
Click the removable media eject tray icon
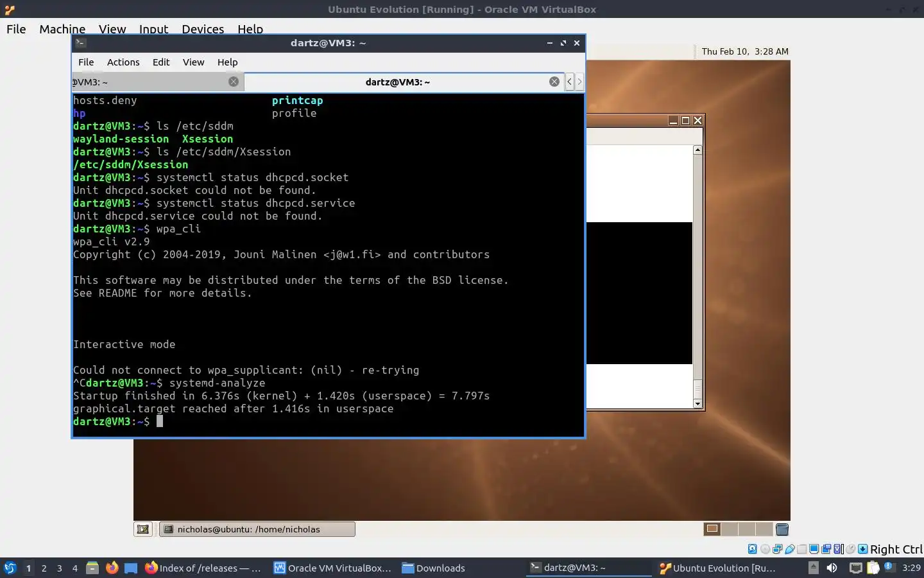pos(813,568)
